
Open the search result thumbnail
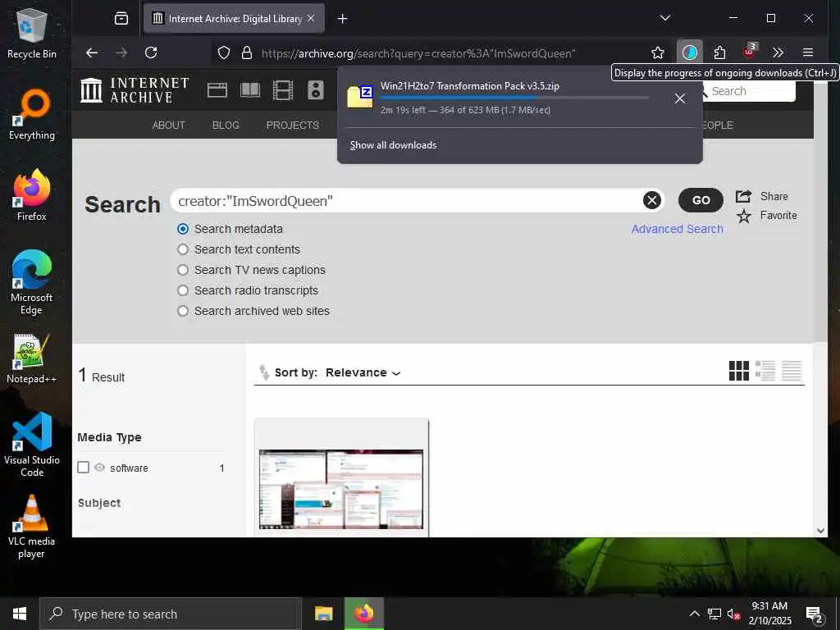(x=341, y=489)
